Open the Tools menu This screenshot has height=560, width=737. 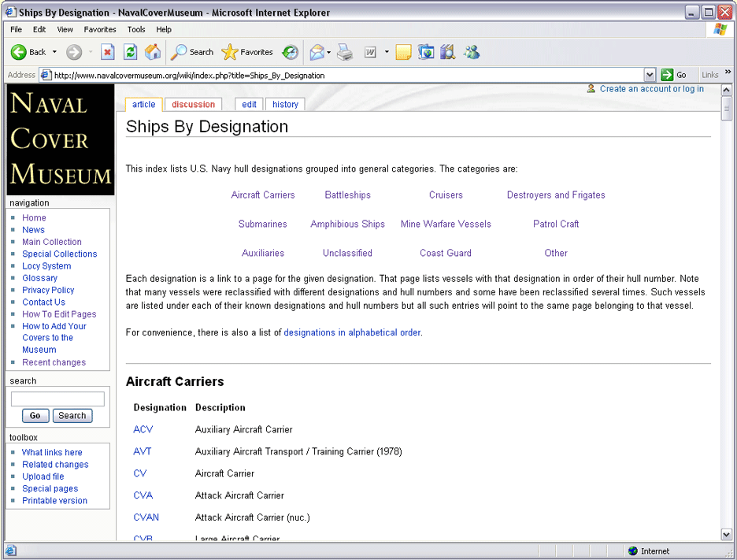coord(136,29)
